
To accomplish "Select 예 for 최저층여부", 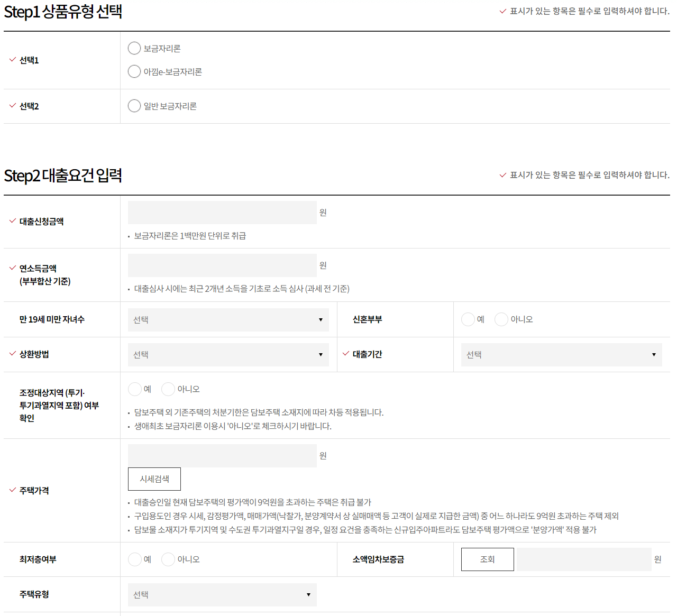I will click(135, 559).
